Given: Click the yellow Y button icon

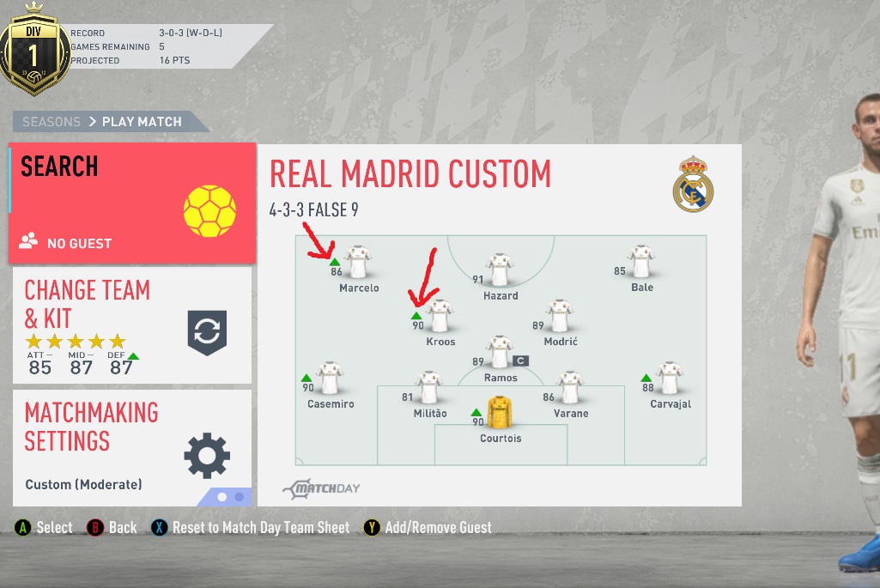Looking at the screenshot, I should pos(372,527).
